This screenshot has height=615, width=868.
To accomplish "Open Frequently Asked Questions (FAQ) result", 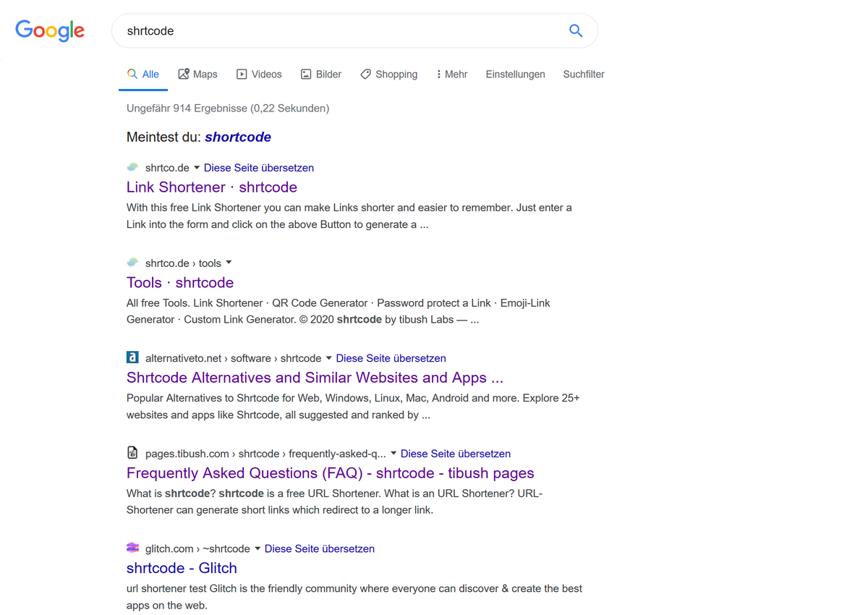I will [x=331, y=473].
